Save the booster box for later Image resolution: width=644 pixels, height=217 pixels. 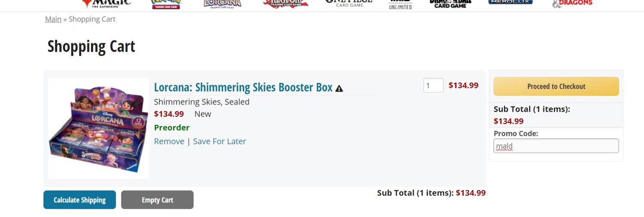219,141
